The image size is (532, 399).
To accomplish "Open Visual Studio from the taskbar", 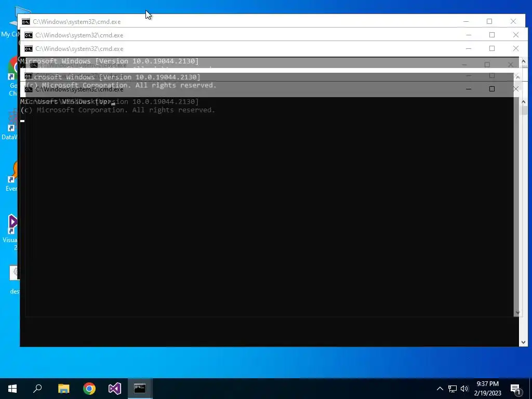I will tap(115, 389).
